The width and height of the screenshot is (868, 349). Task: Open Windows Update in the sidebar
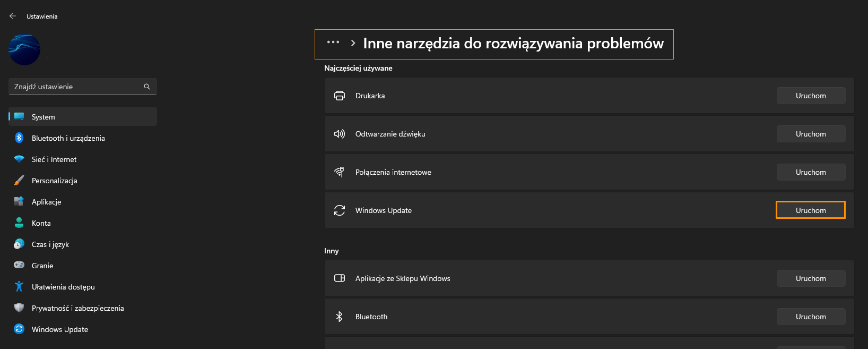[83, 329]
